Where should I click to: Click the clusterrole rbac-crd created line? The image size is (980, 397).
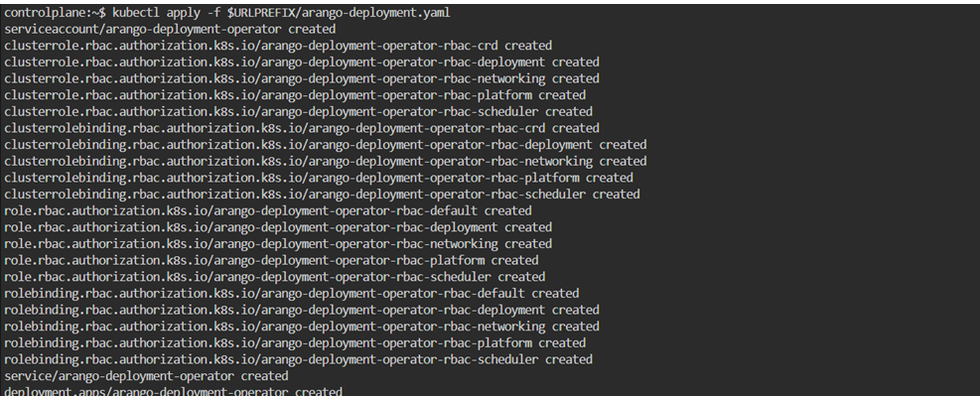tap(278, 46)
